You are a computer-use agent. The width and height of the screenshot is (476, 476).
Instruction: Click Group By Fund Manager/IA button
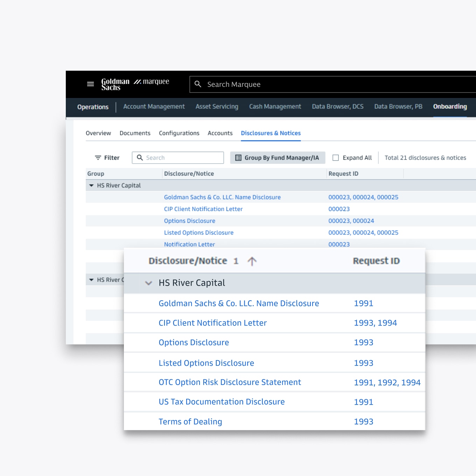tap(278, 158)
